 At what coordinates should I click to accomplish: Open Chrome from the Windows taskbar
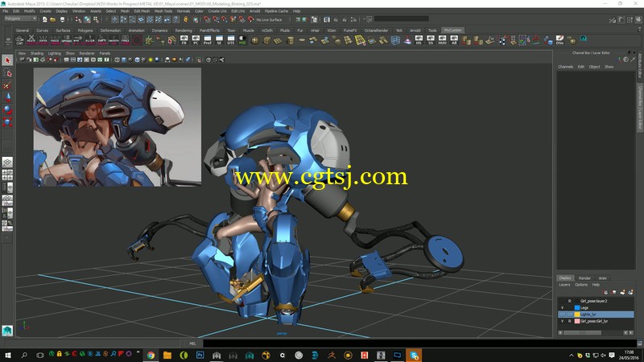pos(151,356)
